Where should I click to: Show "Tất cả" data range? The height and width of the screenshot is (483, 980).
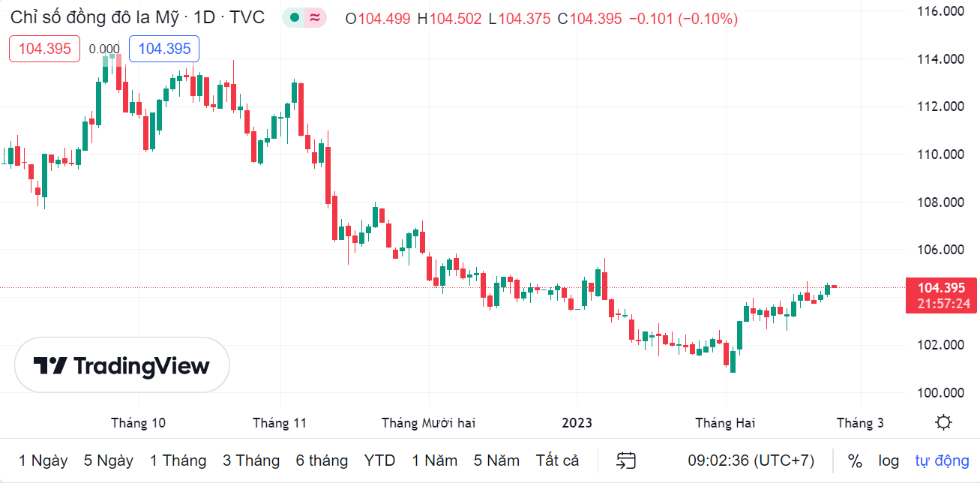[558, 460]
